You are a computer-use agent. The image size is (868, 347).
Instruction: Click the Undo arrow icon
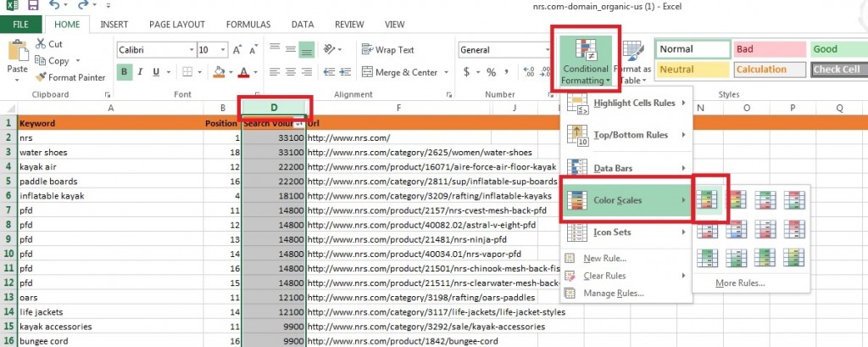point(54,6)
